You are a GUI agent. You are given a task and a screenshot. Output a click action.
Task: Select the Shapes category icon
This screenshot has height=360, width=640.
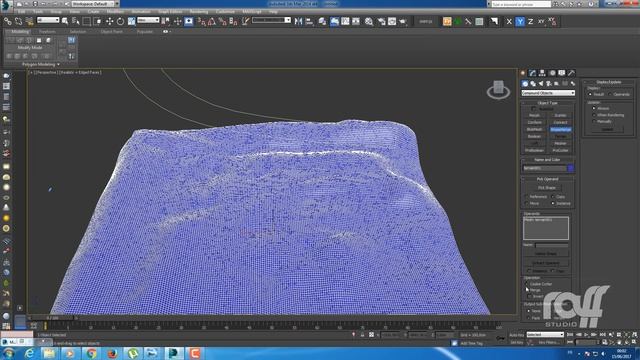click(x=533, y=84)
